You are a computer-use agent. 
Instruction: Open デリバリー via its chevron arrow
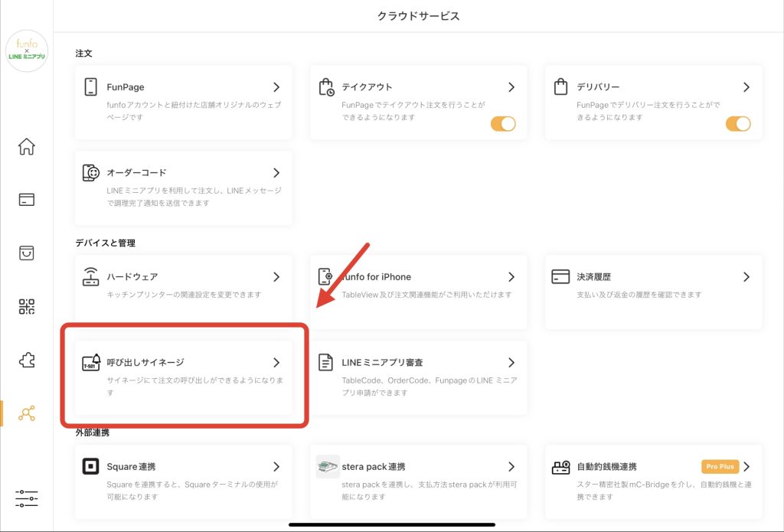click(746, 87)
